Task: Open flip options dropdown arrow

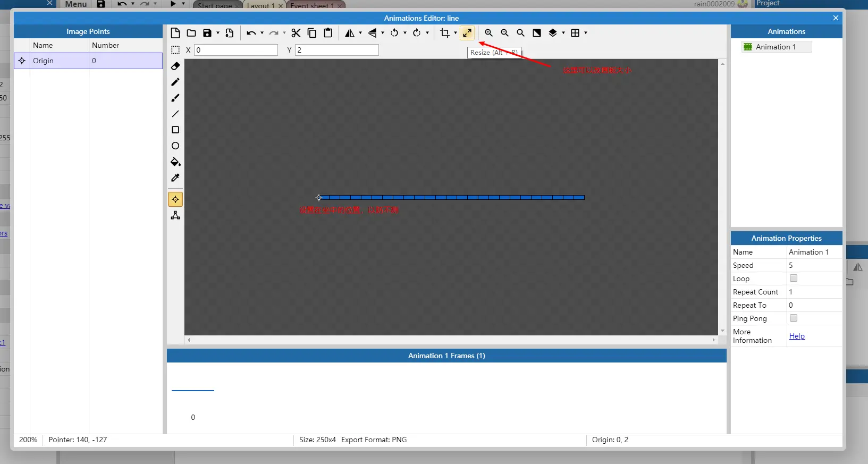Action: pos(383,33)
